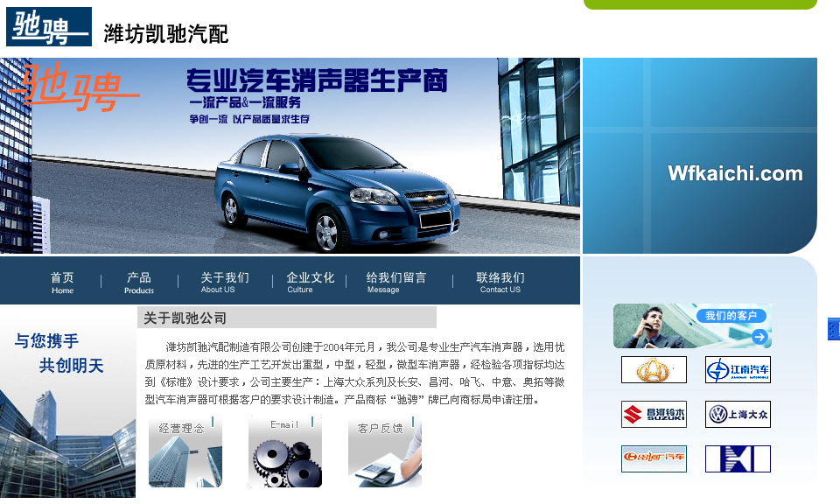Click the 经营理念 building thumbnail

[x=185, y=452]
